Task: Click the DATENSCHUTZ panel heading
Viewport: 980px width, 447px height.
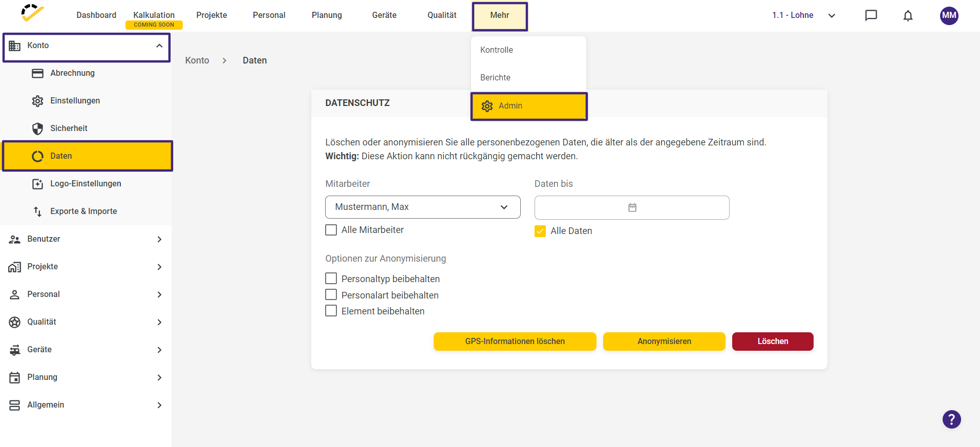Action: coord(357,103)
